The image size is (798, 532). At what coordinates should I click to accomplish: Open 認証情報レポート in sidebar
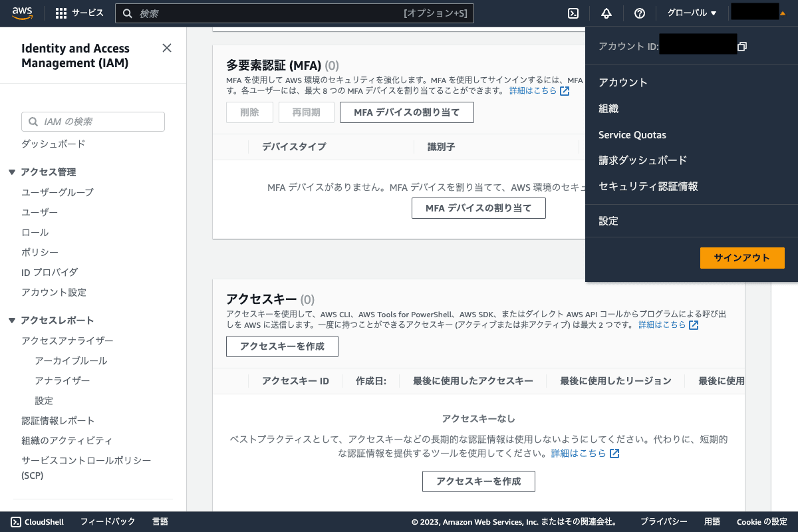click(x=58, y=421)
